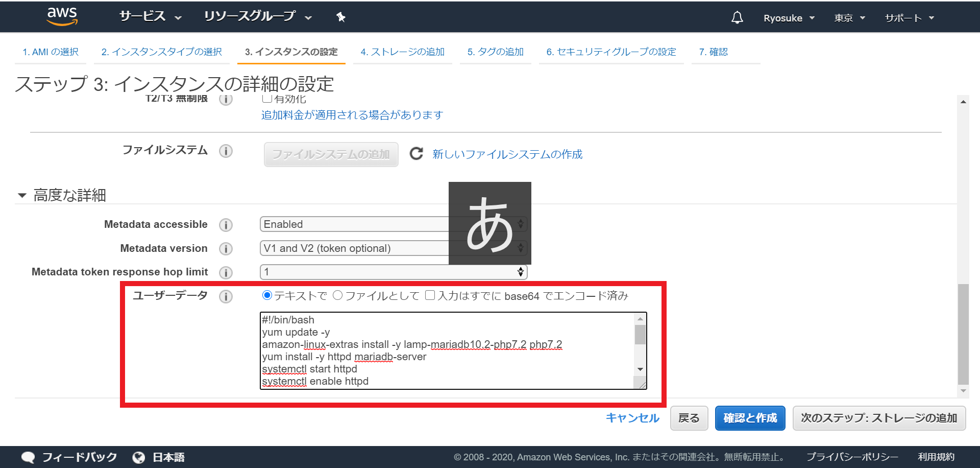This screenshot has width=980, height=468.
Task: Click info icon next to ユーザーデータ
Action: tap(226, 296)
